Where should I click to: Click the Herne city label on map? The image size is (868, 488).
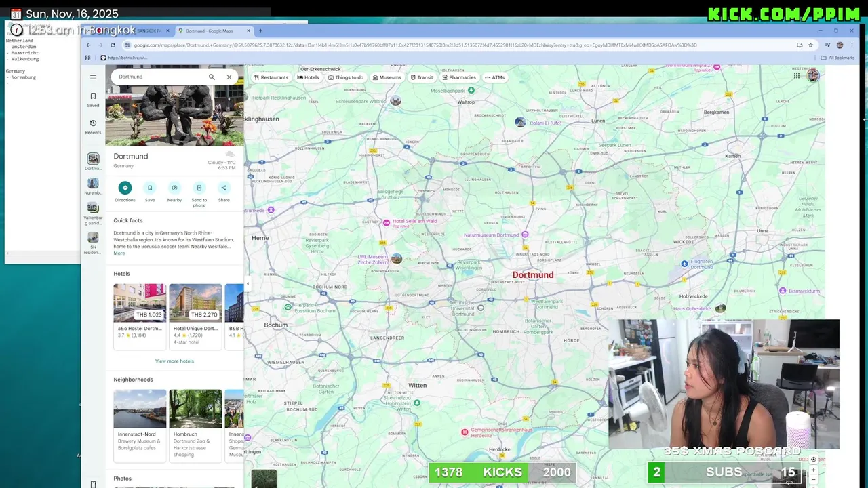point(260,238)
